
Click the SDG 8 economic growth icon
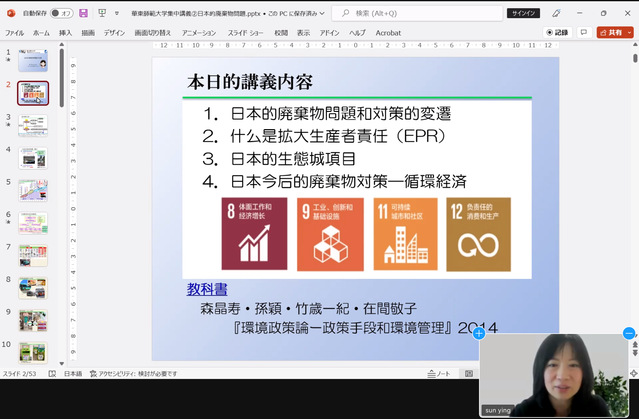(x=254, y=234)
